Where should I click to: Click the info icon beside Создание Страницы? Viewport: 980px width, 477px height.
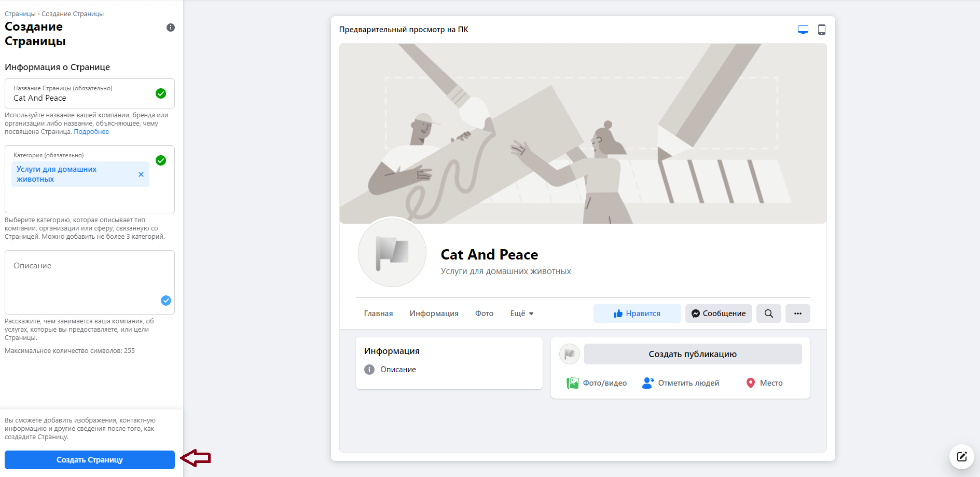point(171,28)
